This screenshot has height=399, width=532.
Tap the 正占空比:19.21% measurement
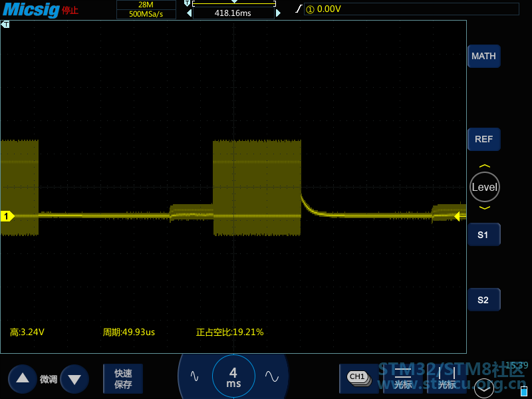click(x=229, y=332)
